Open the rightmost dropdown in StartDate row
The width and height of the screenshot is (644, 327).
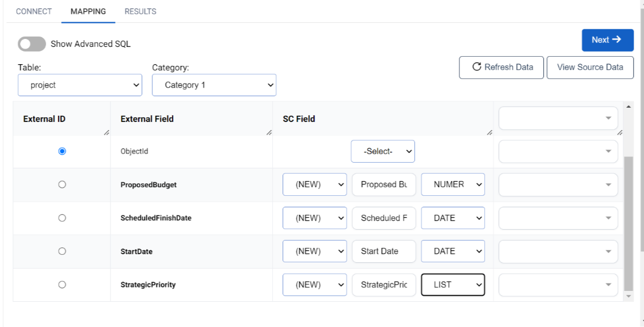pos(558,251)
